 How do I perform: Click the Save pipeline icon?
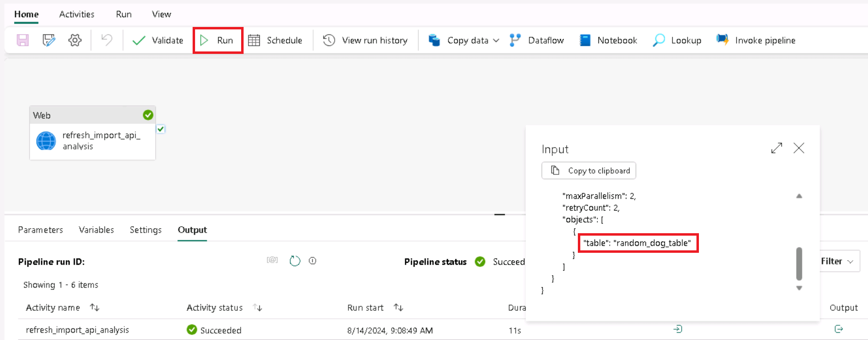(x=23, y=40)
